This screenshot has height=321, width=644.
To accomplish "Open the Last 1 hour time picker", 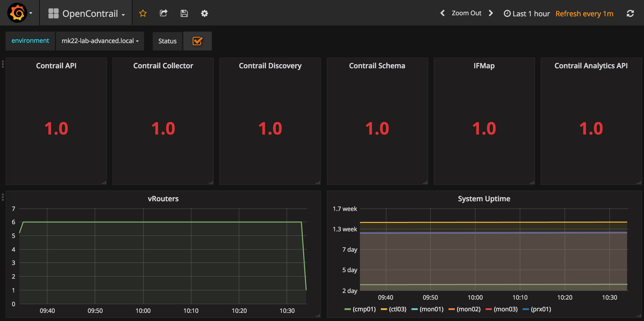I will coord(527,14).
